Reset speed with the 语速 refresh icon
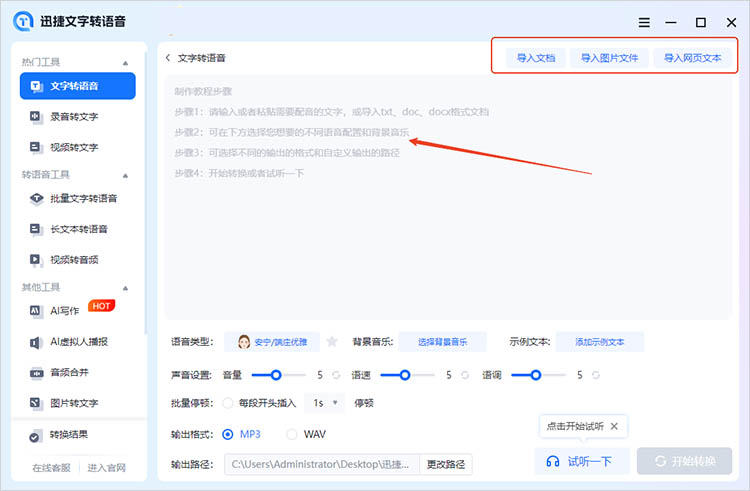Viewport: 750px width, 491px height. click(465, 375)
